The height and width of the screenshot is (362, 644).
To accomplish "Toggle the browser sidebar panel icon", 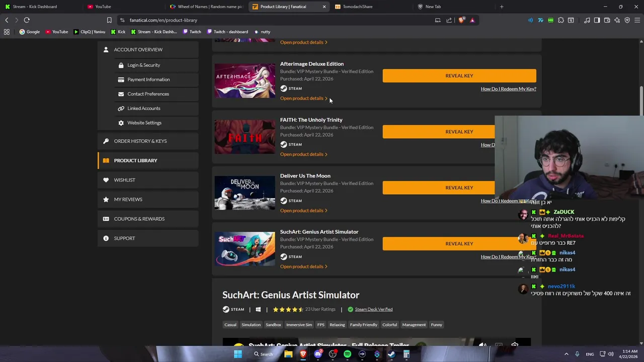I will coord(597,20).
